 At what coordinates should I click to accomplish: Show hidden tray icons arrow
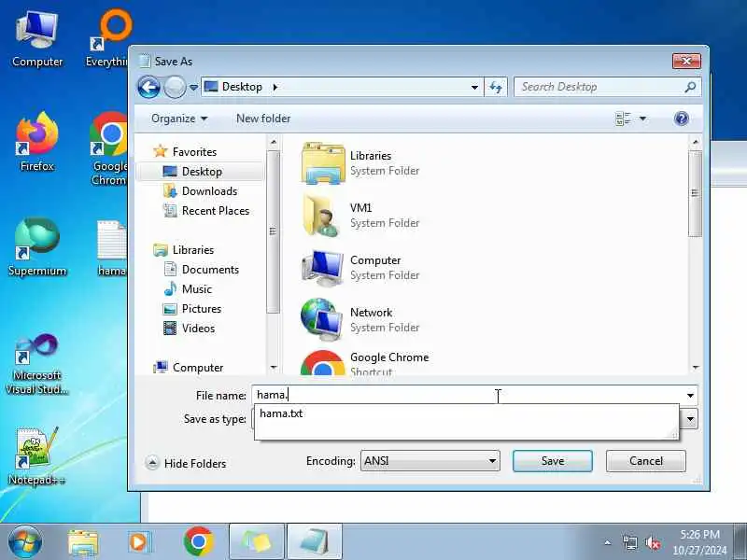tap(608, 542)
